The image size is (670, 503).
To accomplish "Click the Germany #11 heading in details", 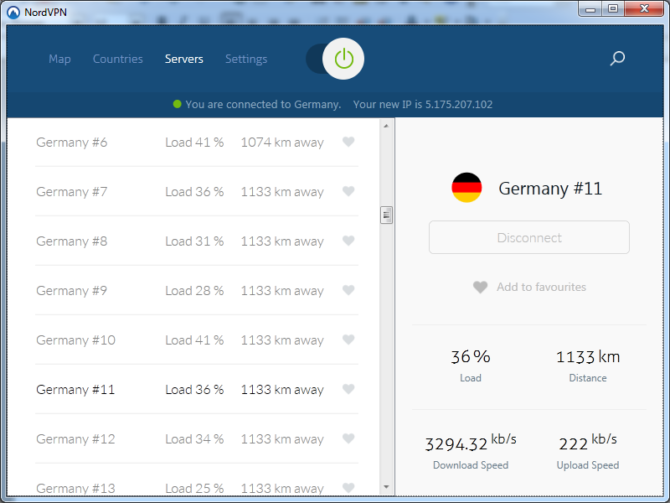I will (550, 188).
